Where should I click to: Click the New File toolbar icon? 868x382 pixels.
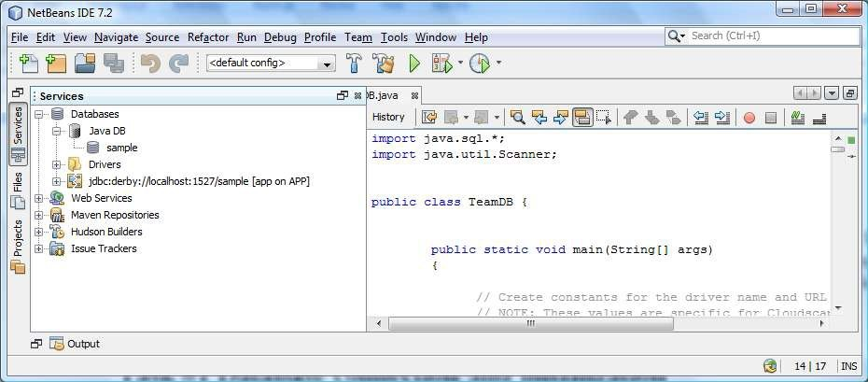(x=29, y=64)
